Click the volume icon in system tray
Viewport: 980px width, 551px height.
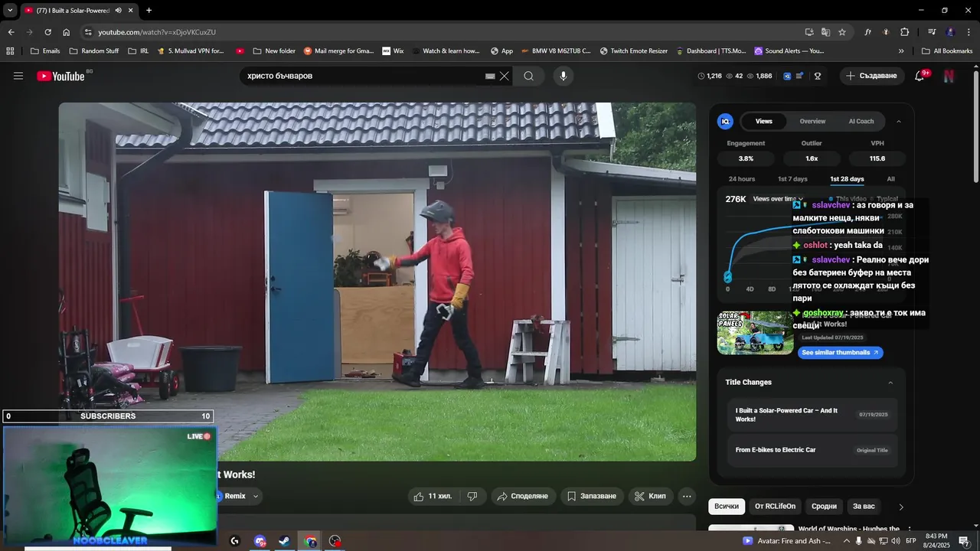[895, 541]
